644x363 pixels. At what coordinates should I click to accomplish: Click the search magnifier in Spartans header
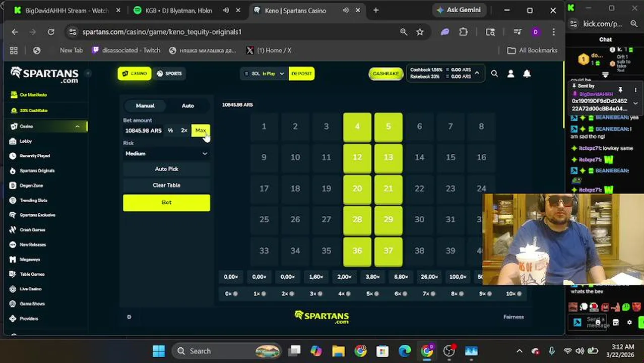click(494, 74)
